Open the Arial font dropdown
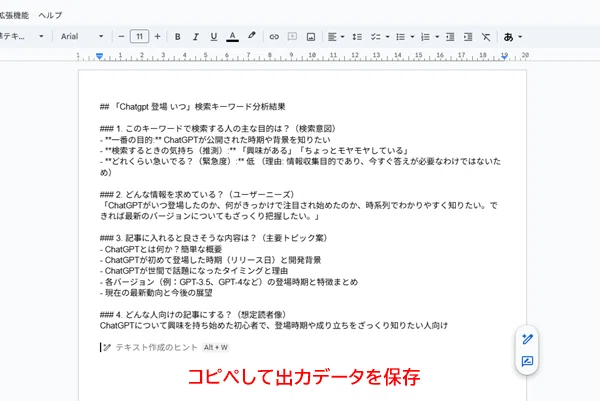This screenshot has height=401, width=600. click(x=82, y=37)
